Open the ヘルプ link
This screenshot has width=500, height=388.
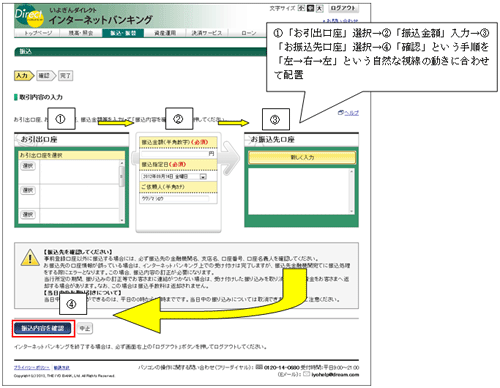pyautogui.click(x=351, y=113)
